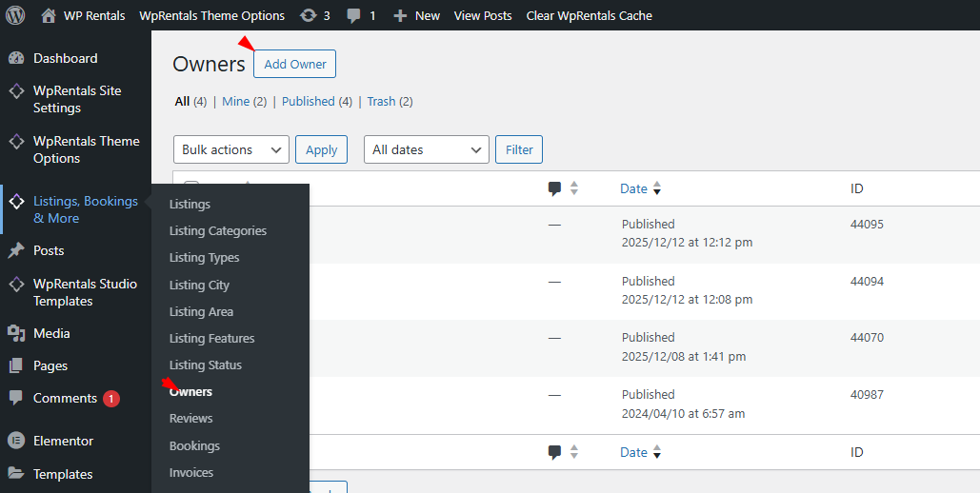Go to Reviews in the submenu
Screen dimensions: 980x493
190,418
